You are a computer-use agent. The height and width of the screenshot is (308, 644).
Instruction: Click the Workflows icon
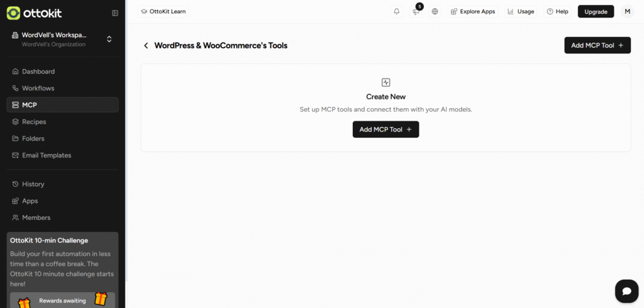15,88
